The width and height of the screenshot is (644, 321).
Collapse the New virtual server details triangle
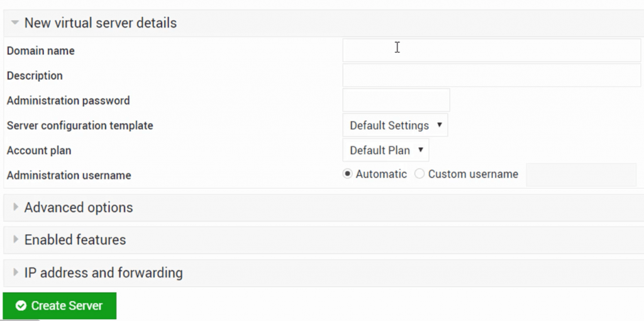click(15, 23)
